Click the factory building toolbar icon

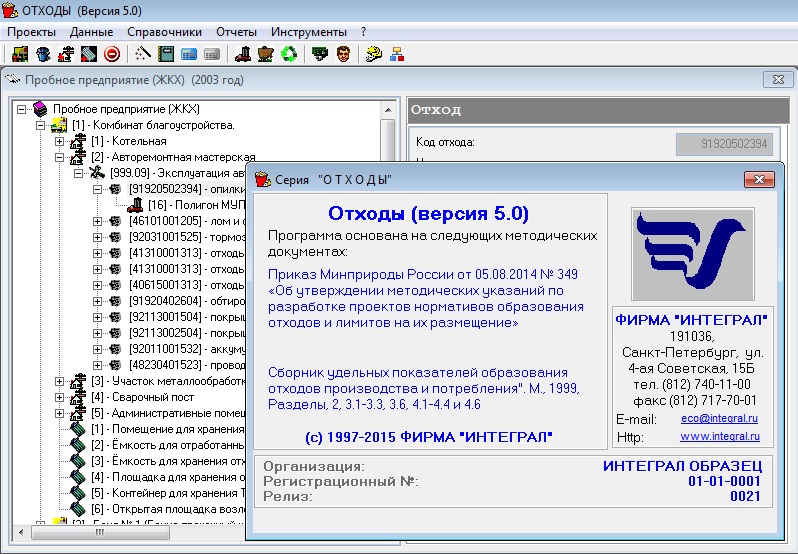[x=66, y=54]
